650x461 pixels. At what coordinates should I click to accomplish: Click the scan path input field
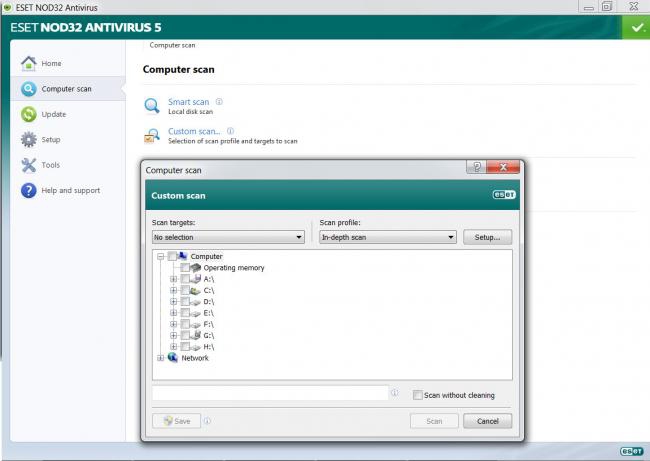(x=270, y=393)
